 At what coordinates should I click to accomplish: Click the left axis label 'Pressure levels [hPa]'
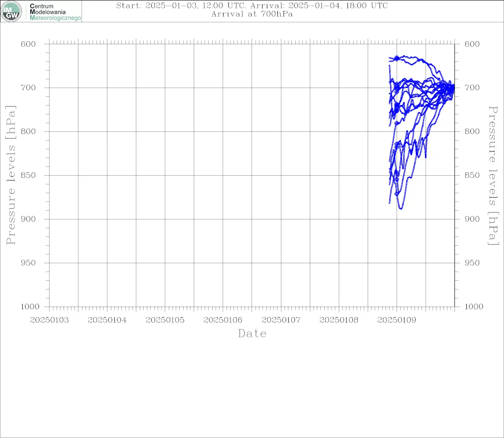(x=11, y=175)
